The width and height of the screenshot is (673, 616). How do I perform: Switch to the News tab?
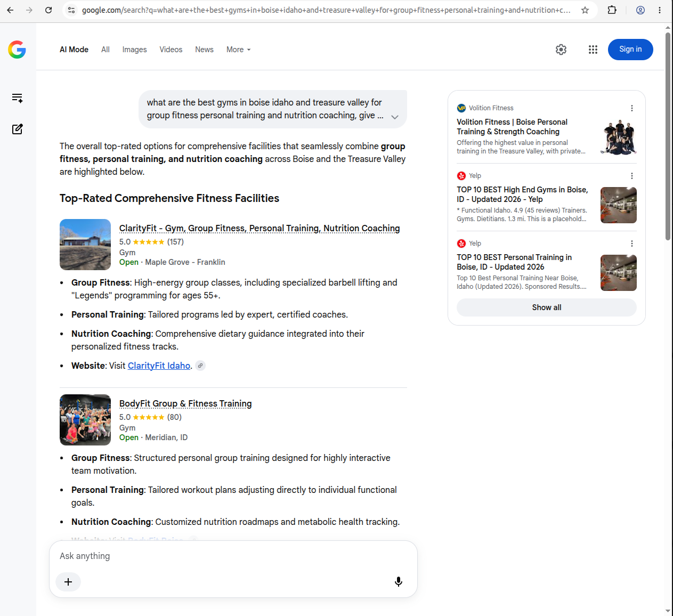tap(204, 50)
